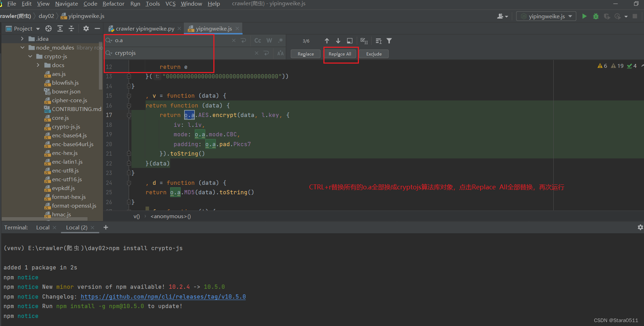
Task: Expand the docs folder
Action: click(x=38, y=65)
